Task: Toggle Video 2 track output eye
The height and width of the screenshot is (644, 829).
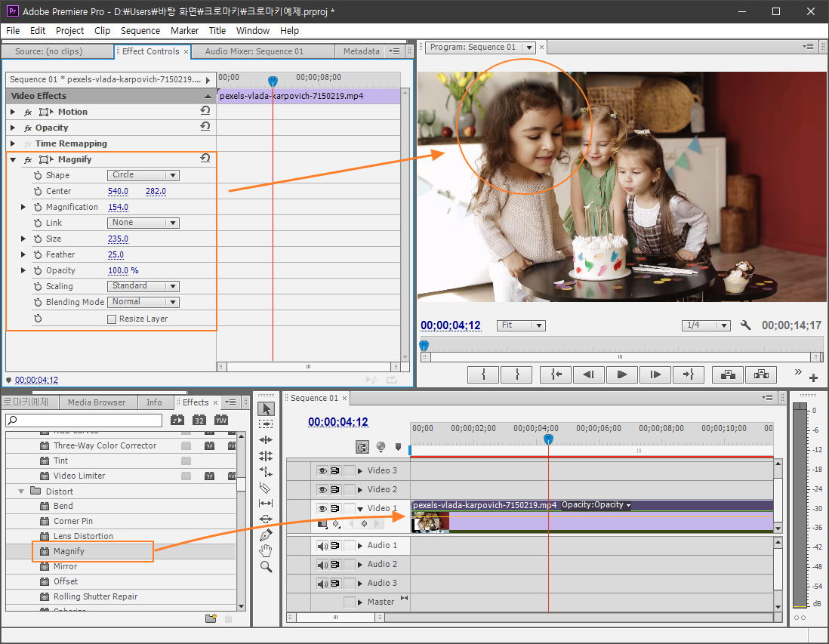Action: [322, 490]
